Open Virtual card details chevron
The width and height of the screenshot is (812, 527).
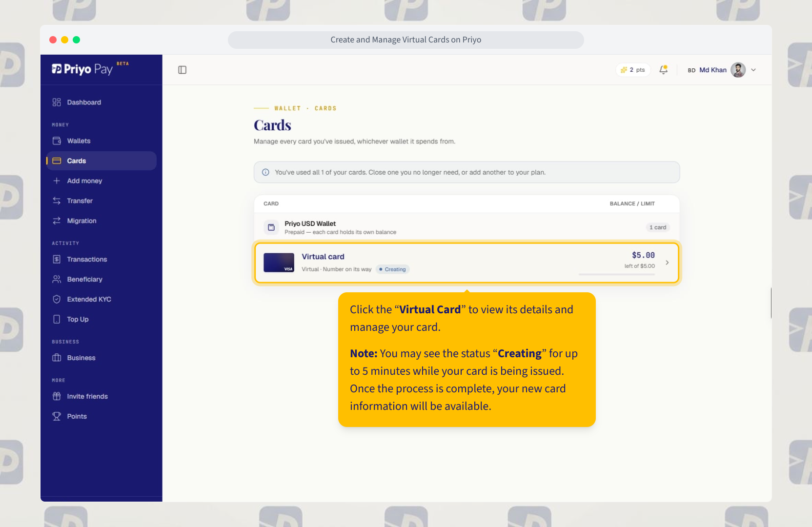667,263
